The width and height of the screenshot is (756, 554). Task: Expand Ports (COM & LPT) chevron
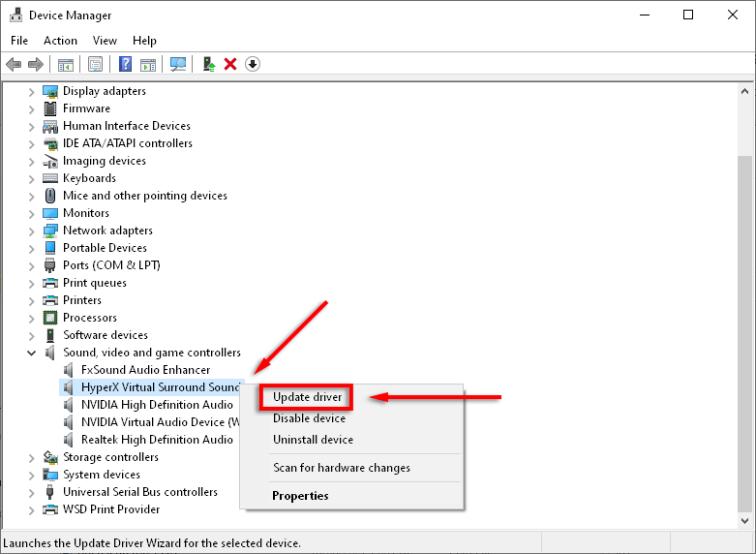click(31, 266)
